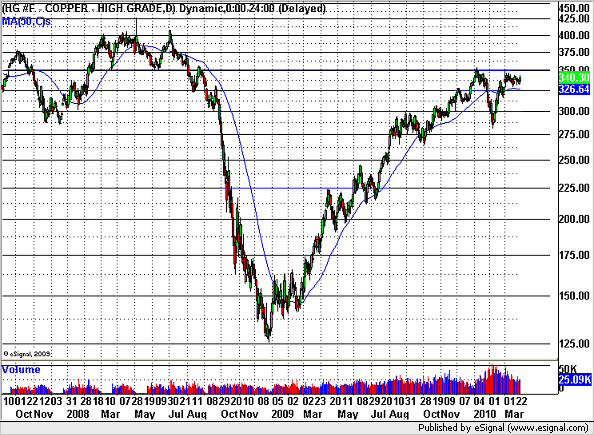Click the 400.00 price axis label

[x=574, y=35]
